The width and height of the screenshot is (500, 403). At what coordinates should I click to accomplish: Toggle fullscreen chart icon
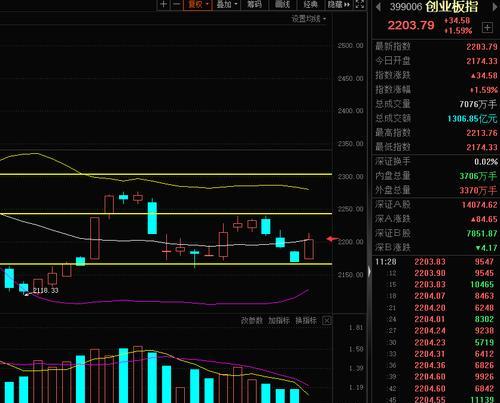click(x=360, y=4)
